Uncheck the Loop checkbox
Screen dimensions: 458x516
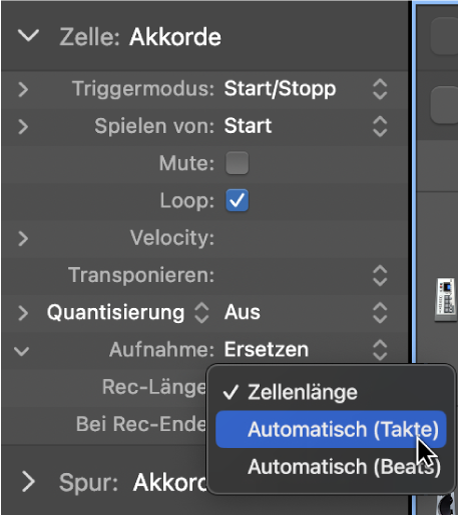[237, 200]
